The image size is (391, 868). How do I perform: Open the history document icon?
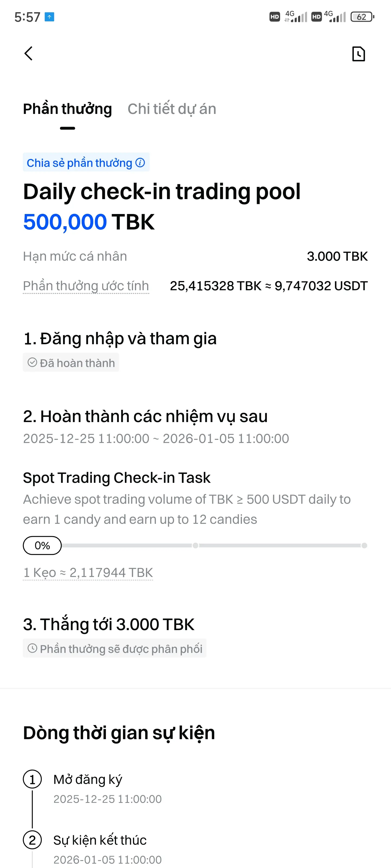[358, 54]
